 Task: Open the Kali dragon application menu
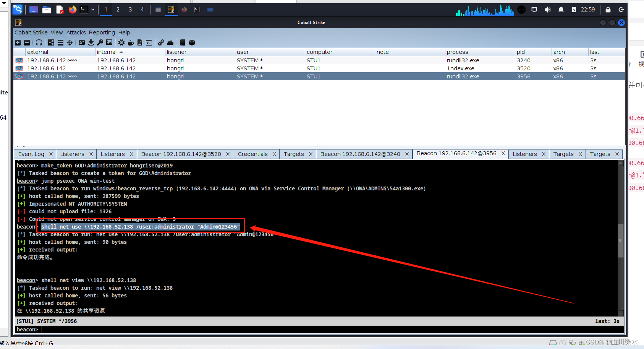point(18,10)
